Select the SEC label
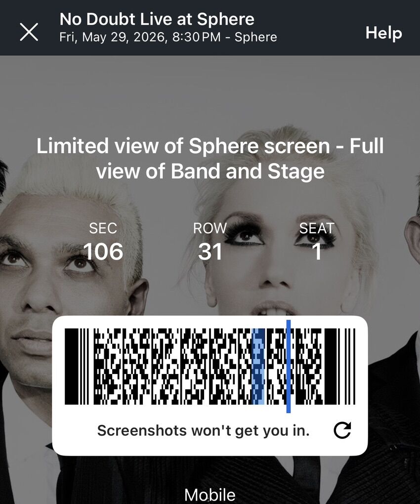The height and width of the screenshot is (504, 420). click(x=103, y=228)
